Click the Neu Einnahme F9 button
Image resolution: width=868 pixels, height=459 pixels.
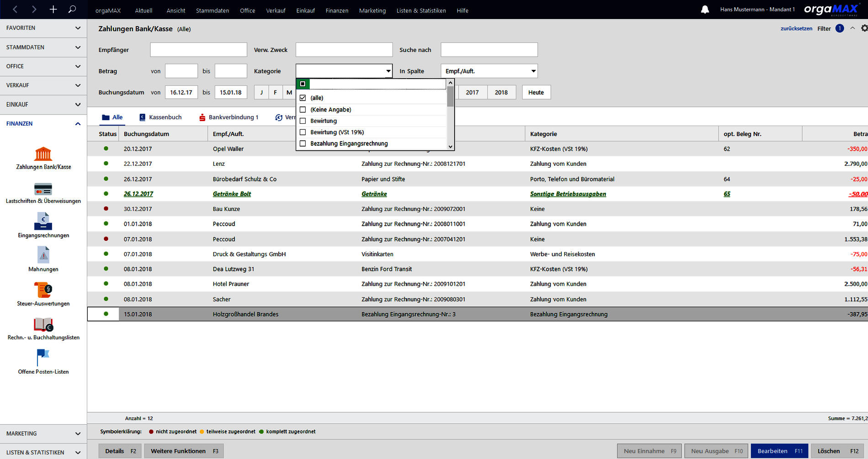650,451
